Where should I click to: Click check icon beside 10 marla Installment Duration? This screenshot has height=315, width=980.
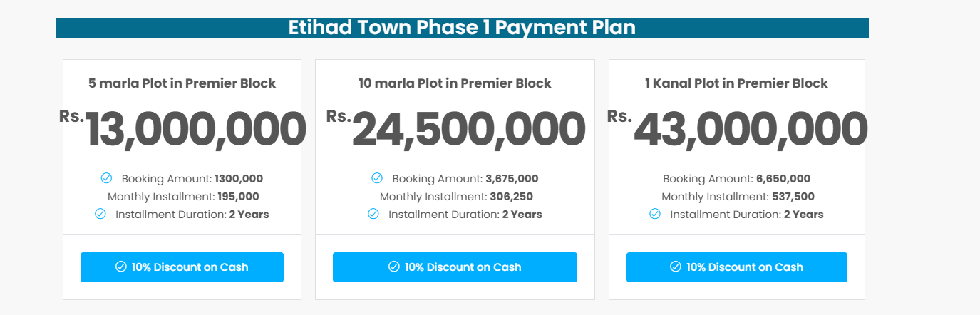click(373, 214)
